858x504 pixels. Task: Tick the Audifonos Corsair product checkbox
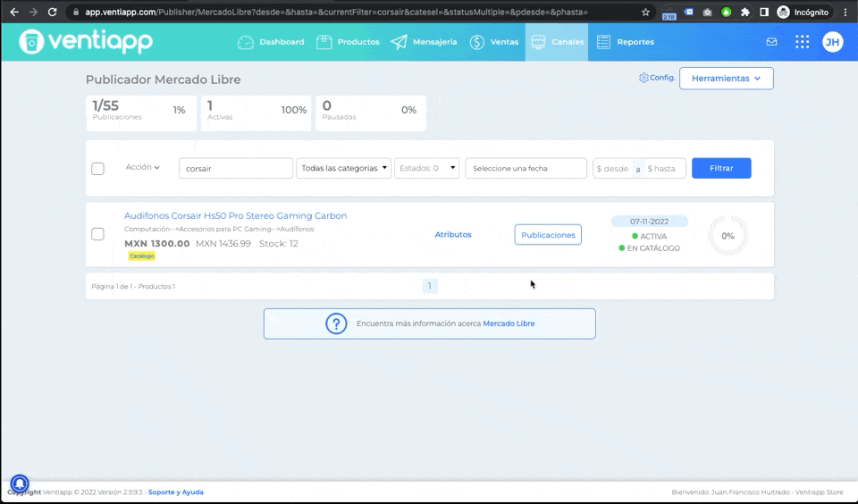[x=98, y=234]
